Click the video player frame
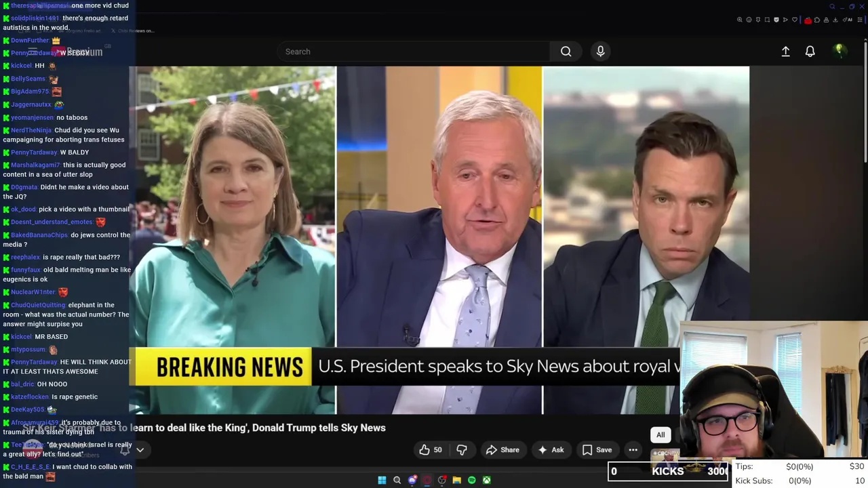 [x=439, y=240]
